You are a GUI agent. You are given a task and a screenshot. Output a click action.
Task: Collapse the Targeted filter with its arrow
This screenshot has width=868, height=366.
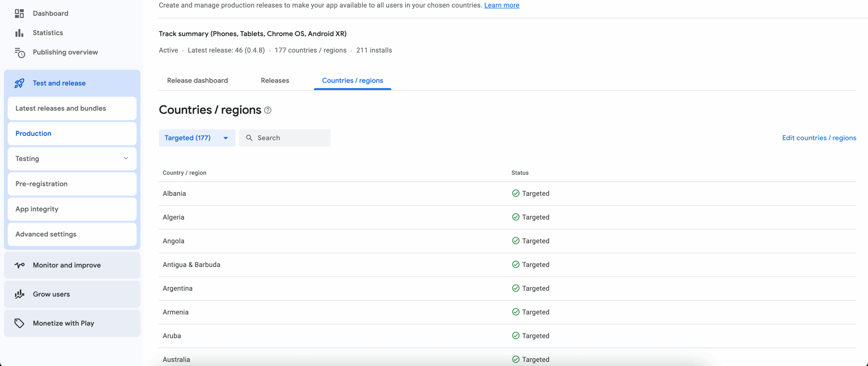click(x=225, y=138)
